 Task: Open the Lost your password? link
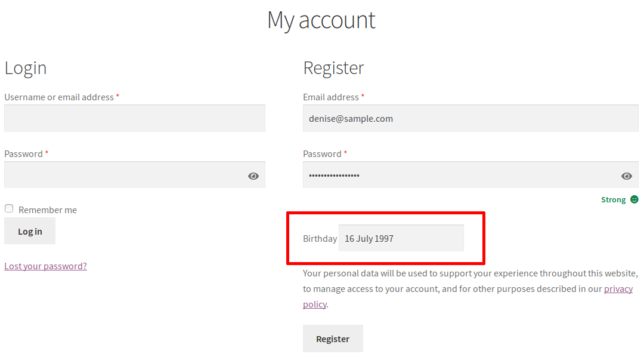click(x=45, y=266)
